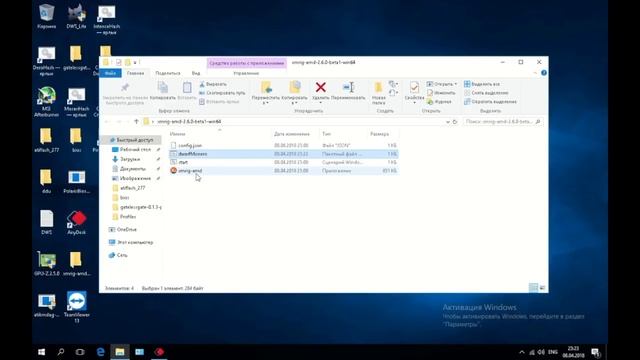Click Microsoft Edge icon on taskbar
The width and height of the screenshot is (640, 360).
point(100,352)
